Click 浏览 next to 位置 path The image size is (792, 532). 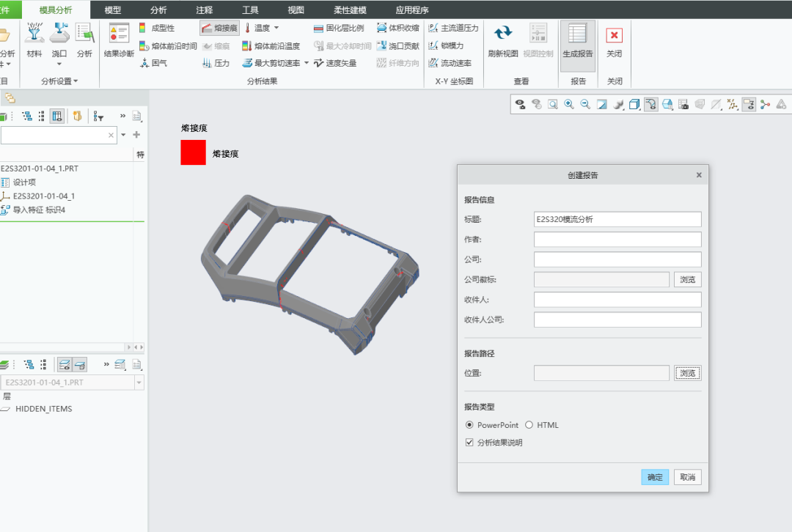click(x=687, y=373)
